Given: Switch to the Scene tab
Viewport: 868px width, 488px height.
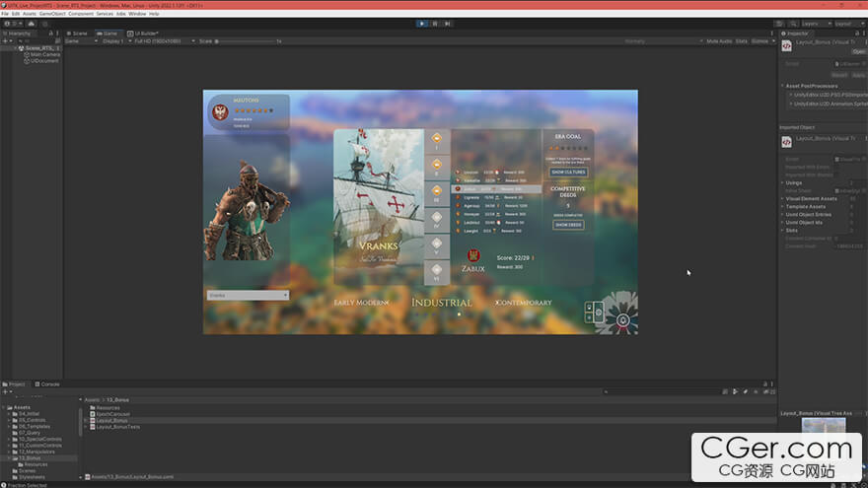Looking at the screenshot, I should pyautogui.click(x=78, y=34).
